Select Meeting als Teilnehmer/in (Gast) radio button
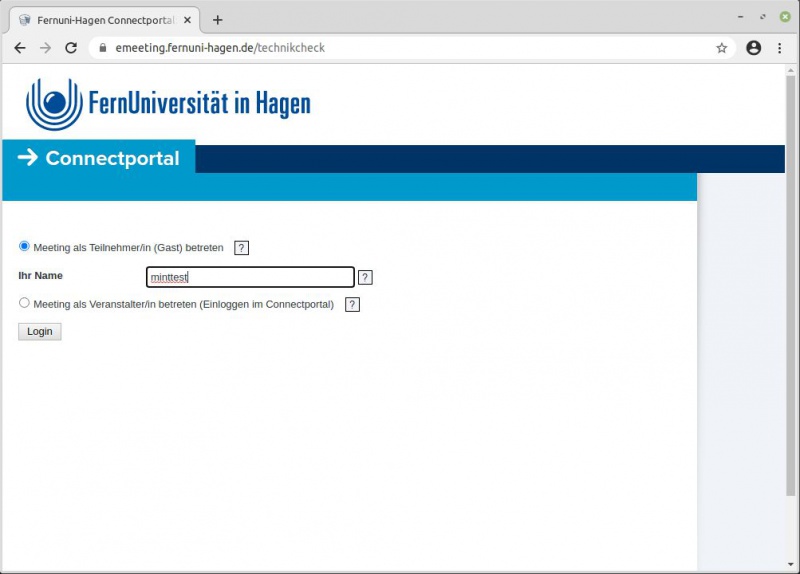 [24, 246]
